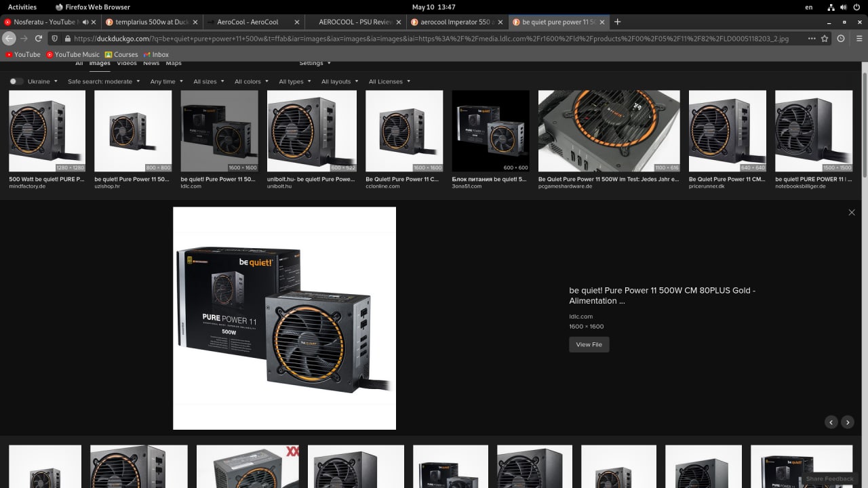Open the All types filter dropdown
The width and height of the screenshot is (868, 488).
[295, 81]
